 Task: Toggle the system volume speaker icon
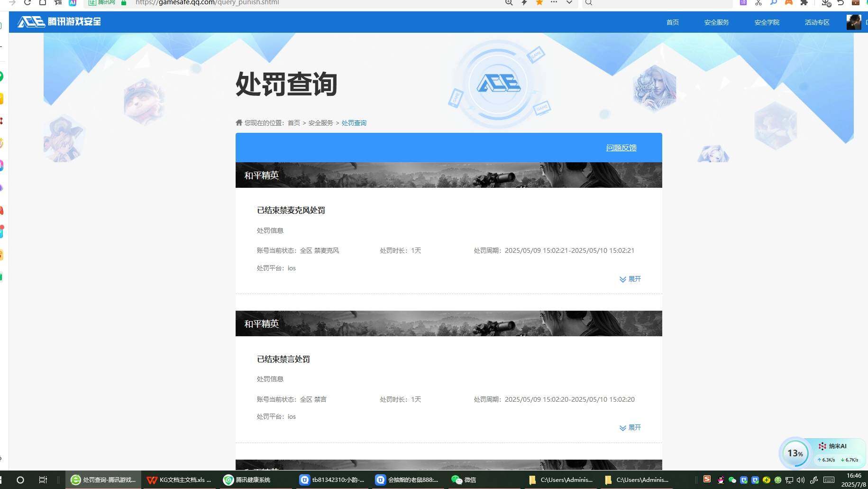click(x=801, y=480)
